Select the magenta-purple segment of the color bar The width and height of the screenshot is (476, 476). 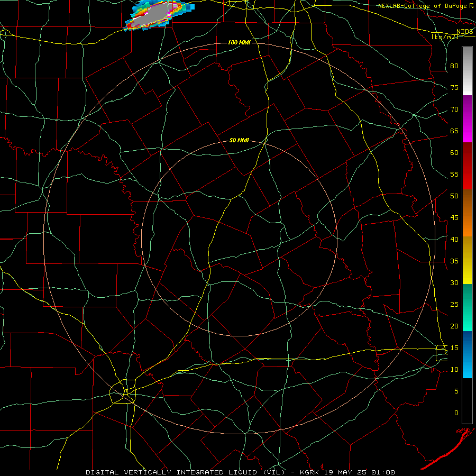(x=467, y=118)
